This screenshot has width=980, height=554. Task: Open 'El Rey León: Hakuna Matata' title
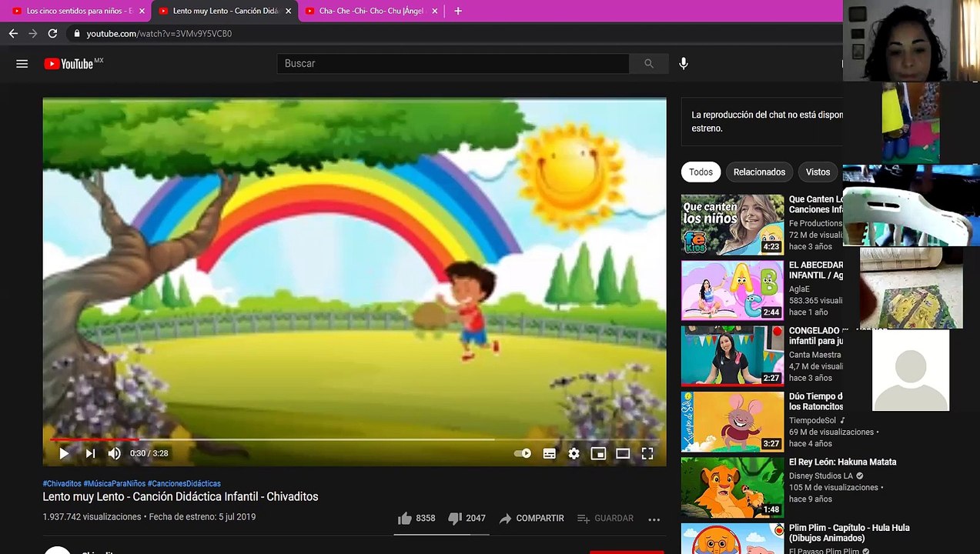click(x=842, y=462)
